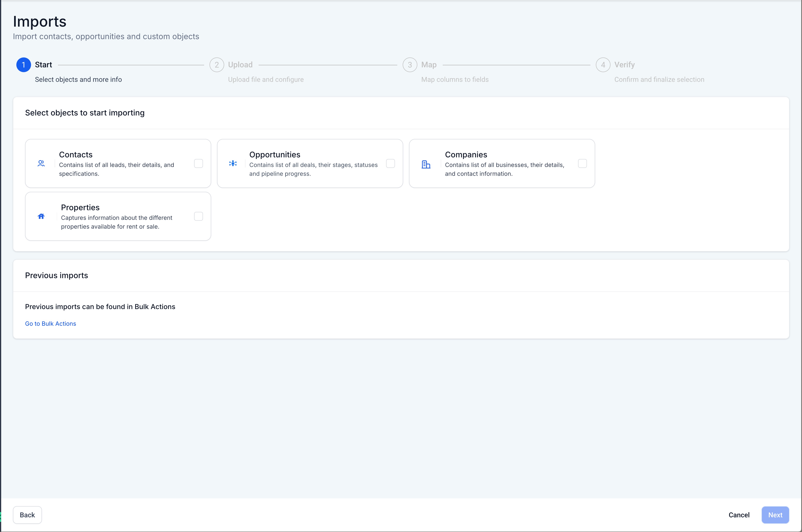
Task: Click the Next button
Action: click(775, 515)
